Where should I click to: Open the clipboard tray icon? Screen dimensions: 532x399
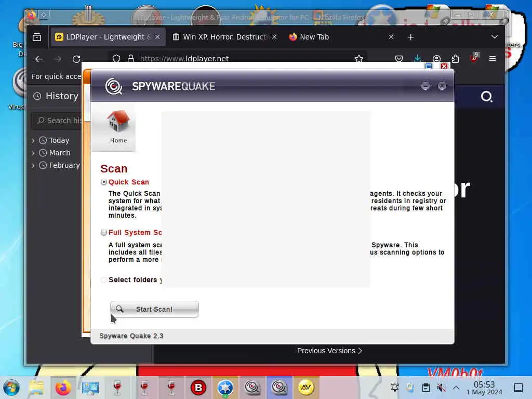426,388
